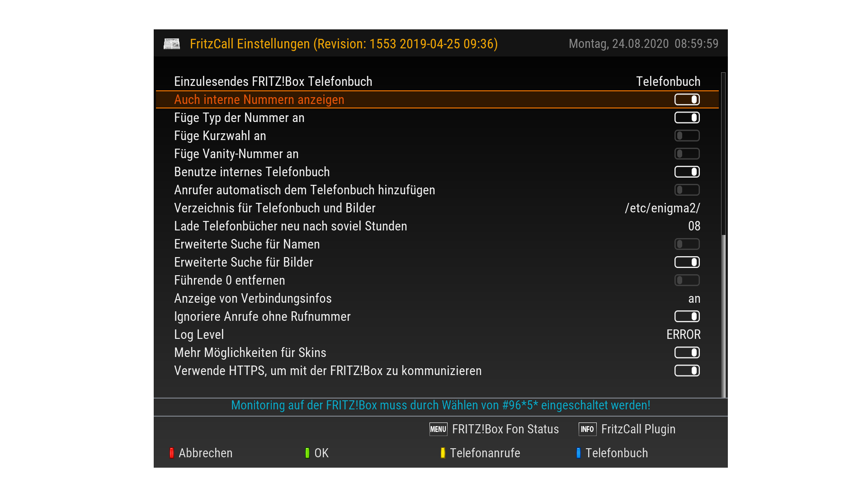Edit directory path /etc/enigma2/
Screen dimensions: 868x488
(x=662, y=208)
